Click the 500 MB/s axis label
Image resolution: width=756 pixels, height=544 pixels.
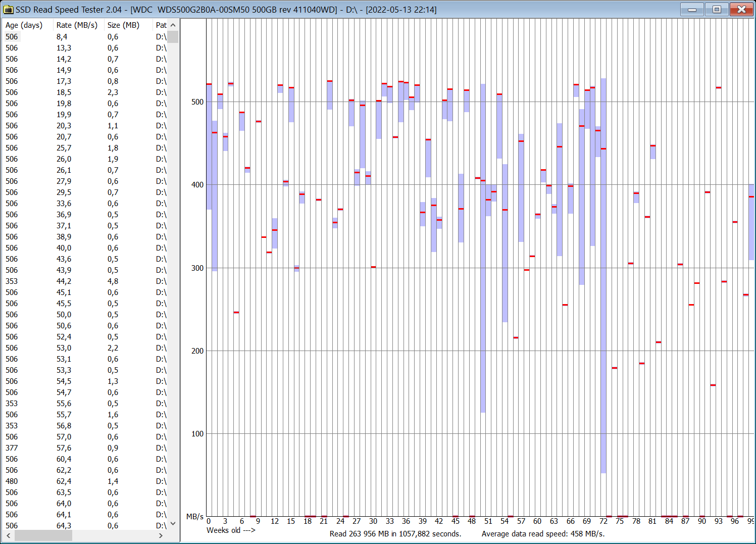point(197,102)
